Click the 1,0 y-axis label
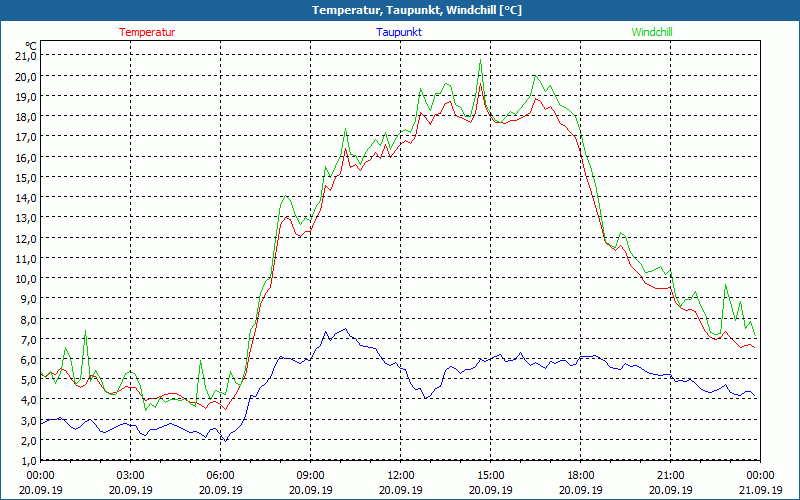The width and height of the screenshot is (800, 500). (29, 460)
